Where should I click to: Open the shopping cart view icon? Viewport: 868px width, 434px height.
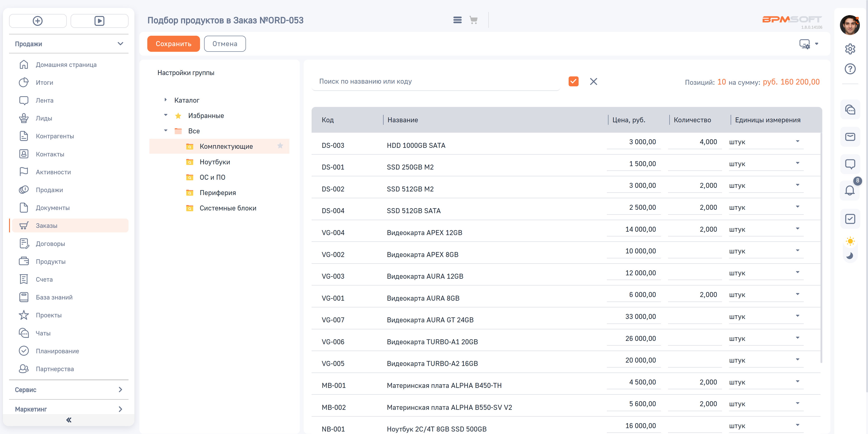click(x=473, y=20)
